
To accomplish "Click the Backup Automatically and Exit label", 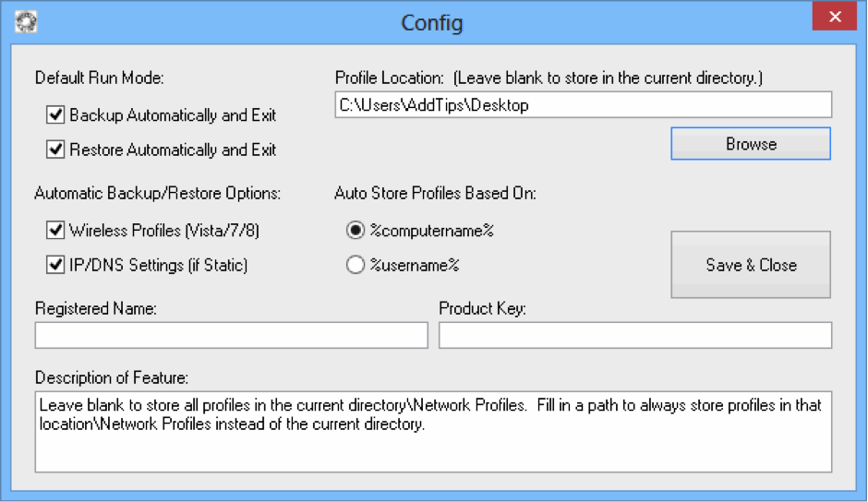I will coord(173,115).
